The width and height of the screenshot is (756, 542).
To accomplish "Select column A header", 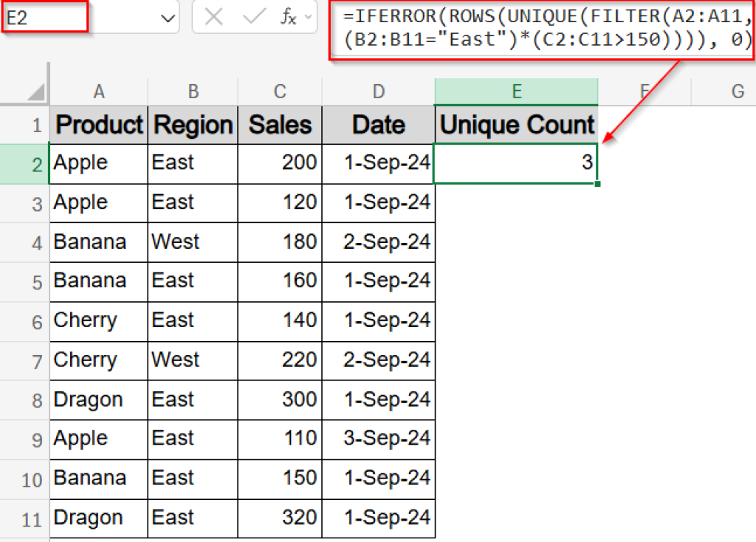I will [x=98, y=91].
